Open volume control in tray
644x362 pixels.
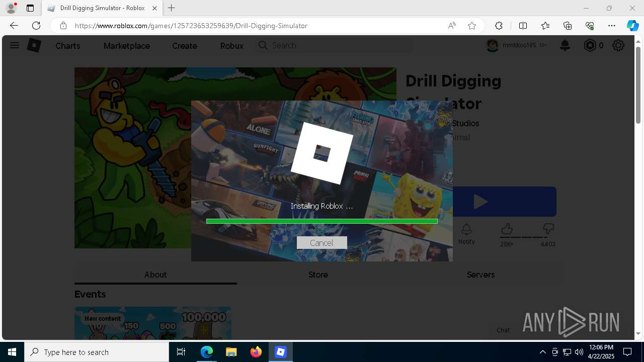[579, 352]
